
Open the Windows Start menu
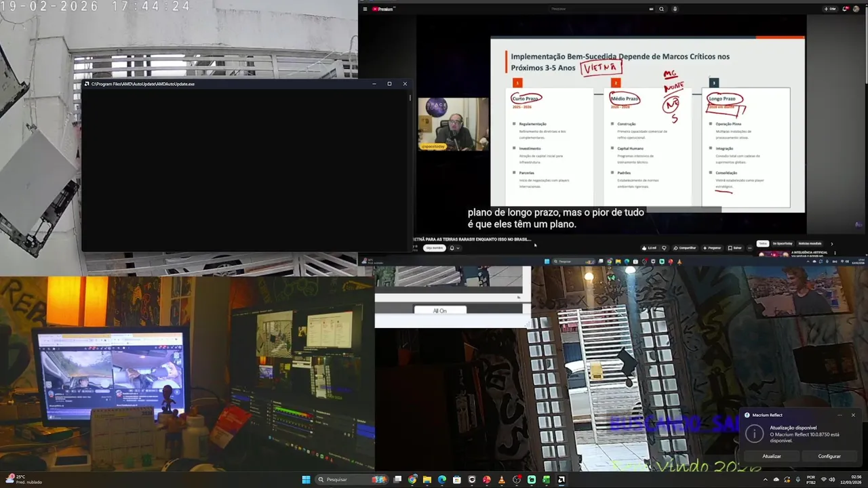306,480
